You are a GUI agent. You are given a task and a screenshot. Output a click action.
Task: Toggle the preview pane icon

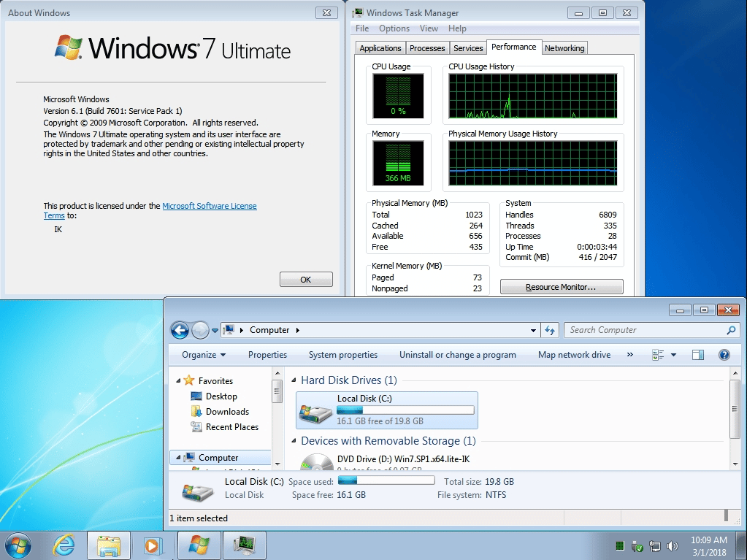[698, 355]
